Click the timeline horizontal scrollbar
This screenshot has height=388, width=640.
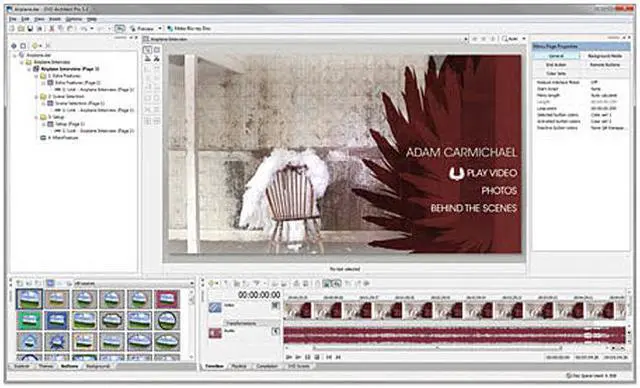(x=437, y=348)
